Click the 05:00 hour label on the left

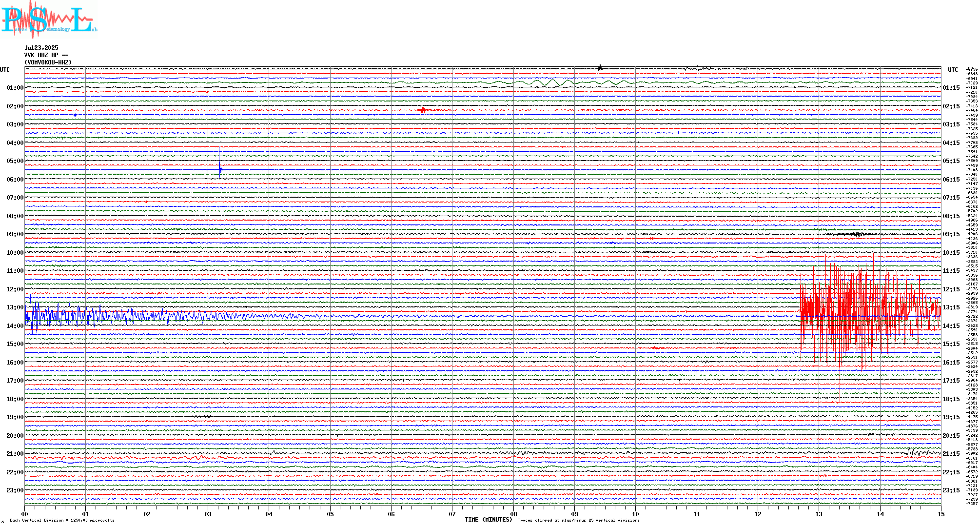point(15,161)
